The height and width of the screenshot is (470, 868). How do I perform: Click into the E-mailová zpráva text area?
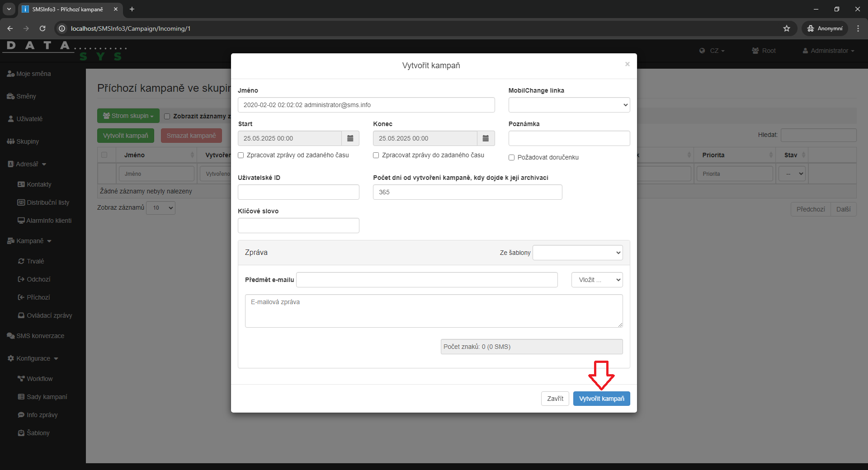(x=434, y=311)
